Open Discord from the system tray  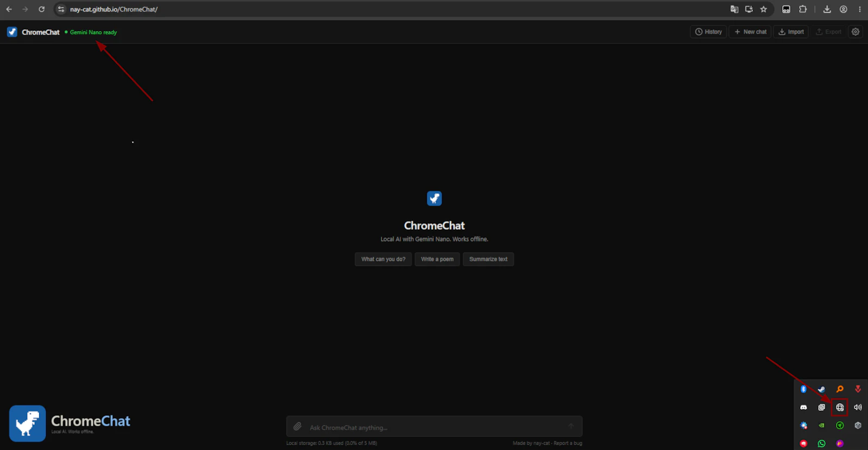(x=803, y=407)
